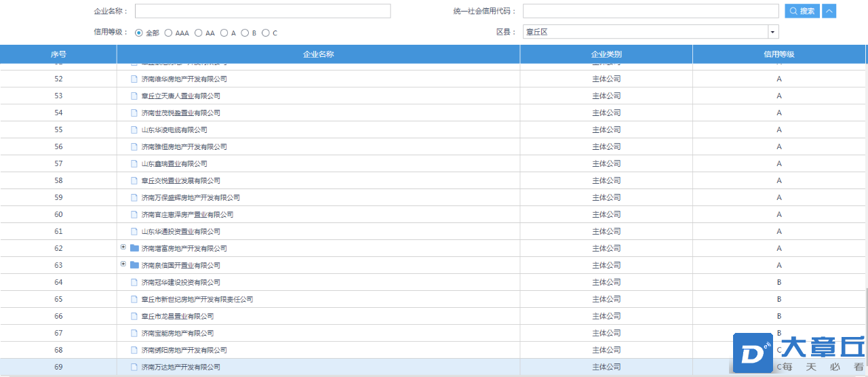This screenshot has height=377, width=868.
Task: Select the B credit rating radio button
Action: (245, 33)
